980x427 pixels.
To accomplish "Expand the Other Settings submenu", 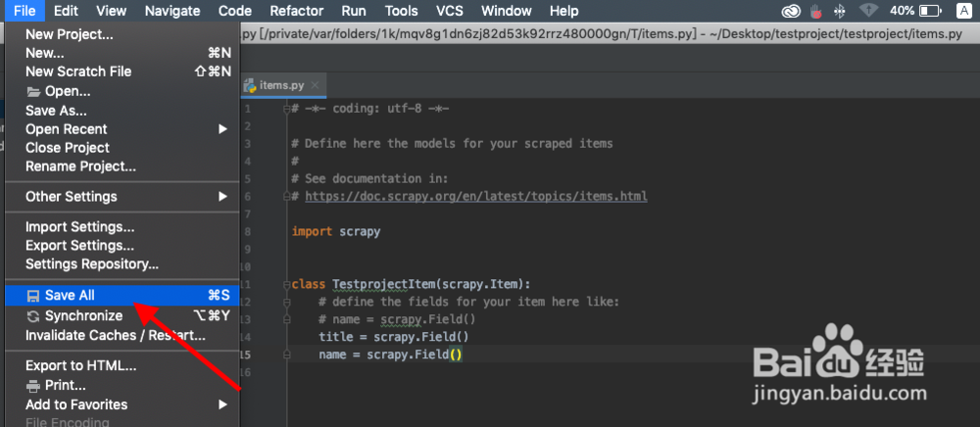I will [222, 196].
